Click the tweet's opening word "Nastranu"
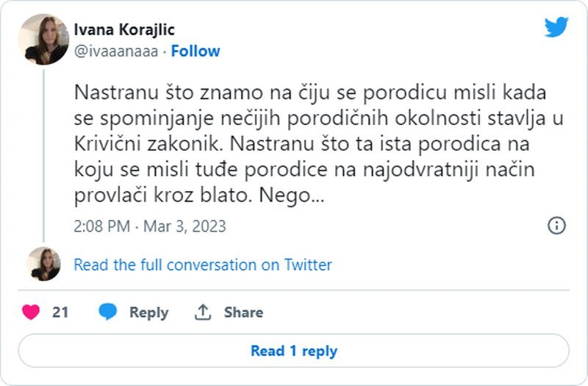This screenshot has width=588, height=386. [x=112, y=94]
